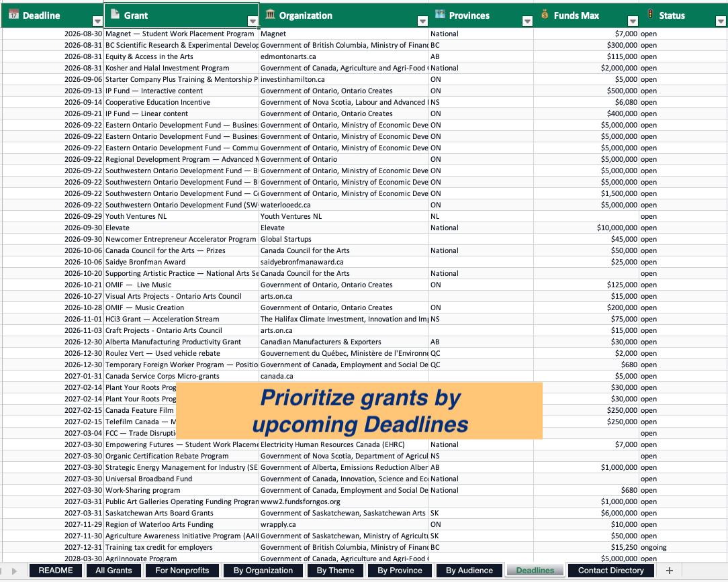
Task: Select the ongoing status cell
Action: coord(683,548)
